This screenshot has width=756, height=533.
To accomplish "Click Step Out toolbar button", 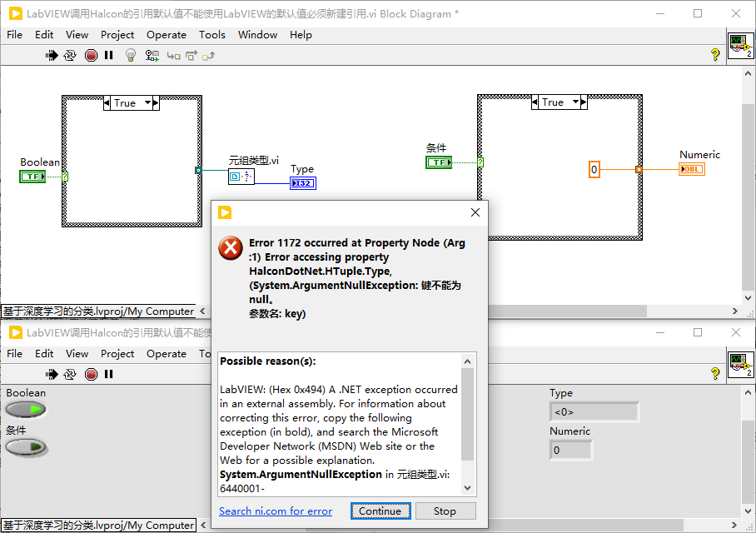I will point(208,56).
